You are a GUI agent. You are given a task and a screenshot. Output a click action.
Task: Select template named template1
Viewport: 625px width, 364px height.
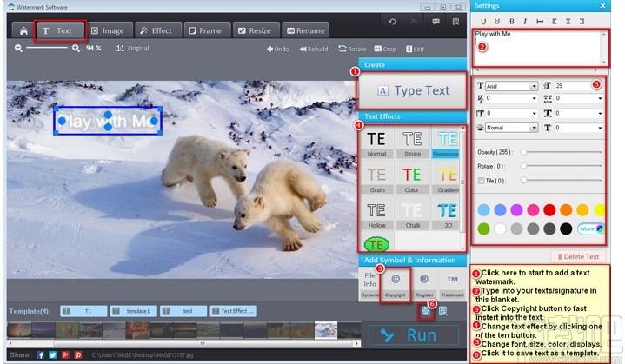tap(134, 311)
